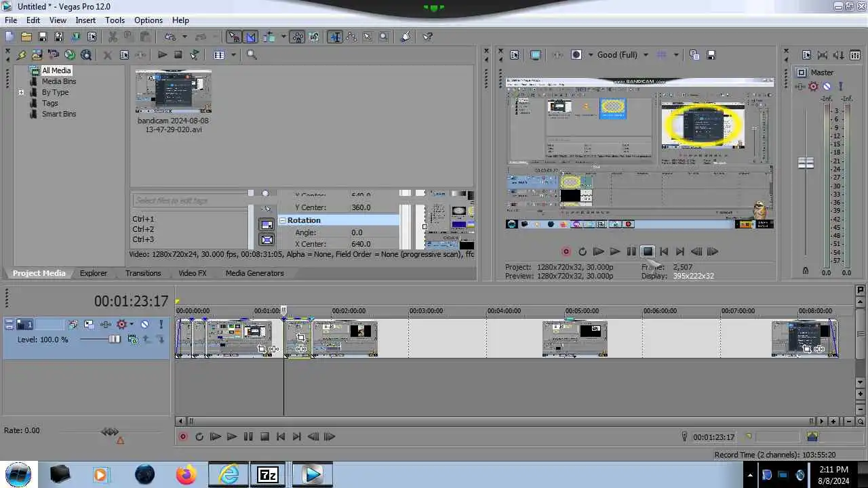Open Master FX gear icon

pos(813,86)
